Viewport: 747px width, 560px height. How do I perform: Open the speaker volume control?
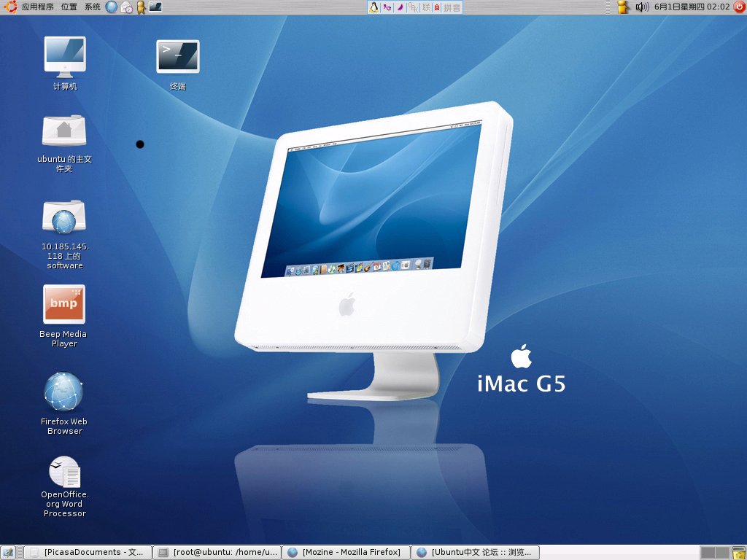coord(642,7)
